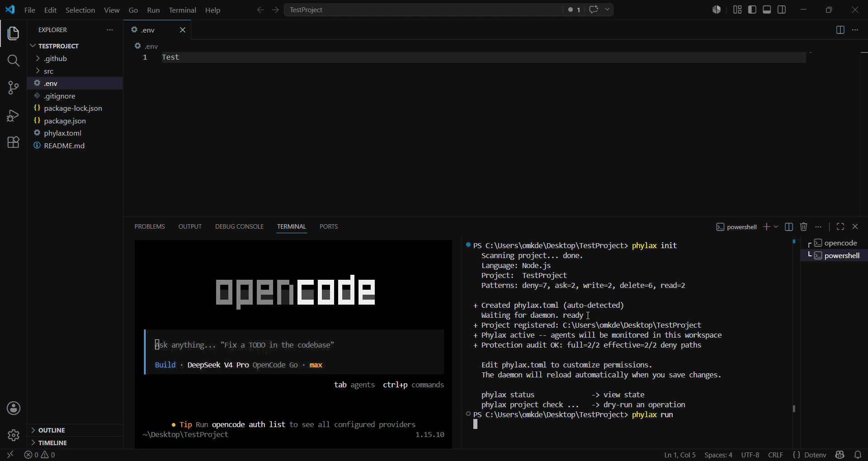Image resolution: width=868 pixels, height=461 pixels.
Task: Switch to the Ports tab
Action: click(329, 226)
